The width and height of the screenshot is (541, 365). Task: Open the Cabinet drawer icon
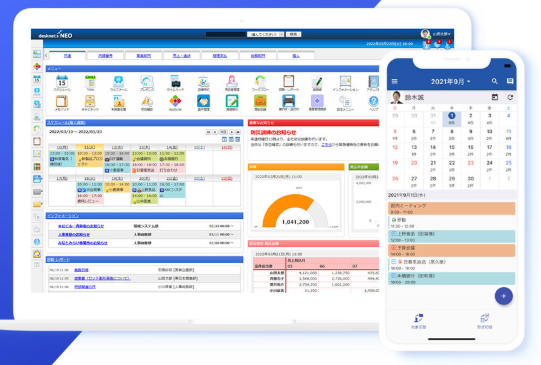90,101
